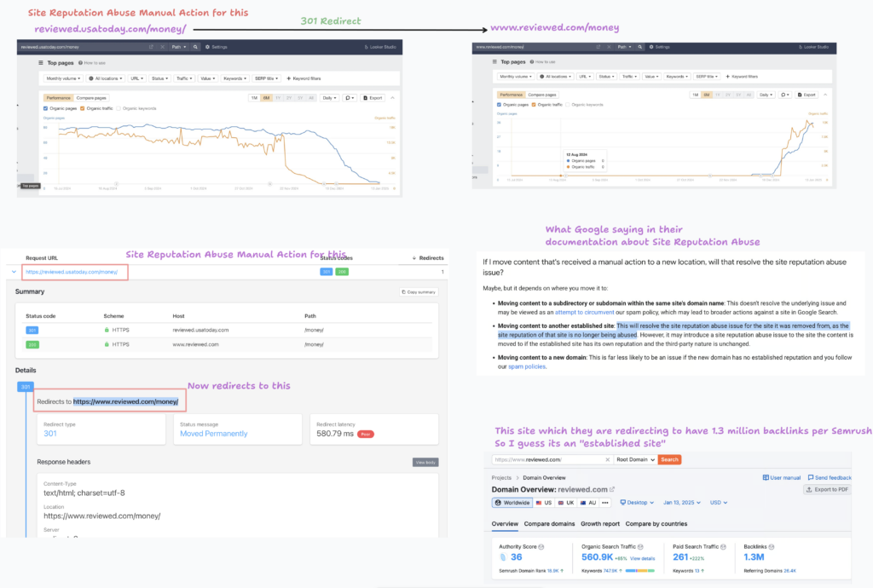The height and width of the screenshot is (588, 873).
Task: Switch to the Compare domains tab
Action: click(549, 524)
